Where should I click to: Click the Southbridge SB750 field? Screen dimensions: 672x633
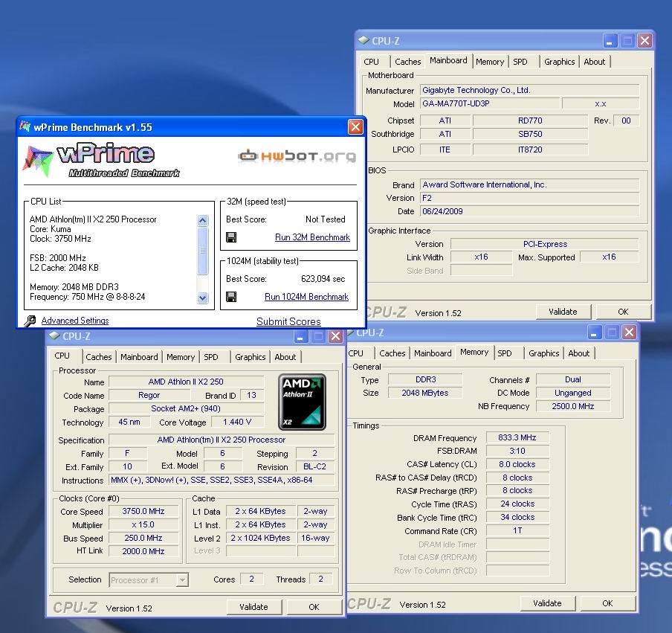[530, 134]
